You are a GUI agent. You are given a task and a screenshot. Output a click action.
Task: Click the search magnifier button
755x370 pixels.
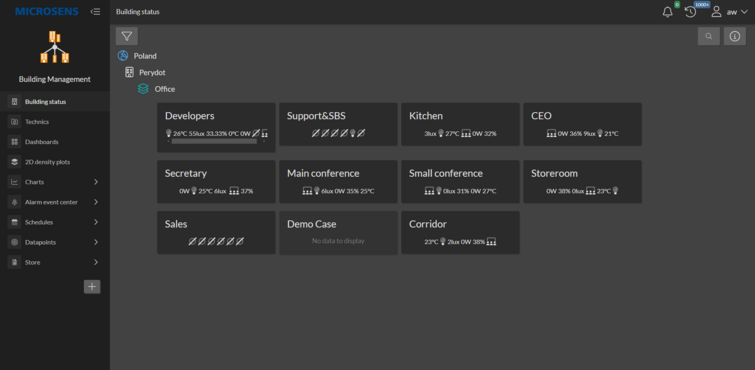click(x=709, y=36)
